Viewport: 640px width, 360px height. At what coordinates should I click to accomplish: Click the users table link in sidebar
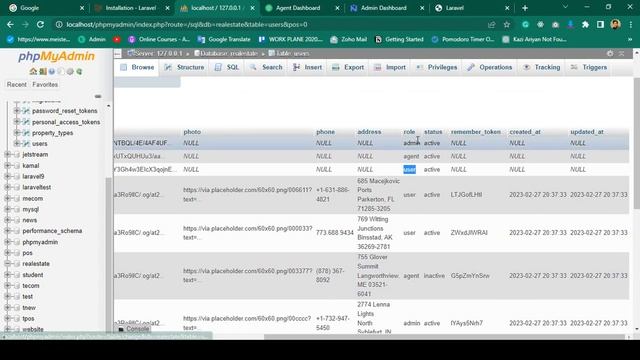pyautogui.click(x=40, y=144)
